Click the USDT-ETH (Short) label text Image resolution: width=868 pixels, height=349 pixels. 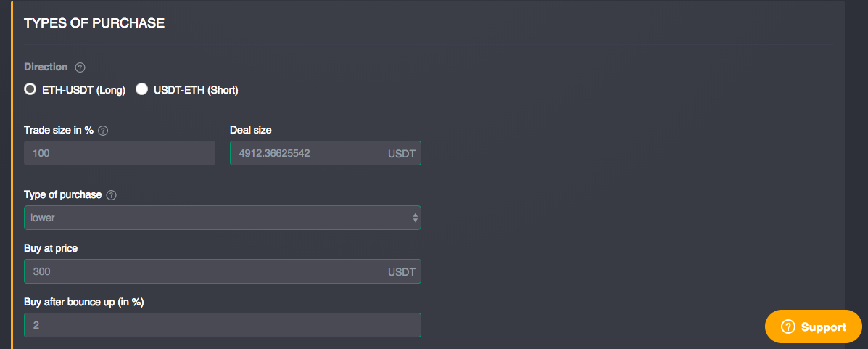pos(195,90)
